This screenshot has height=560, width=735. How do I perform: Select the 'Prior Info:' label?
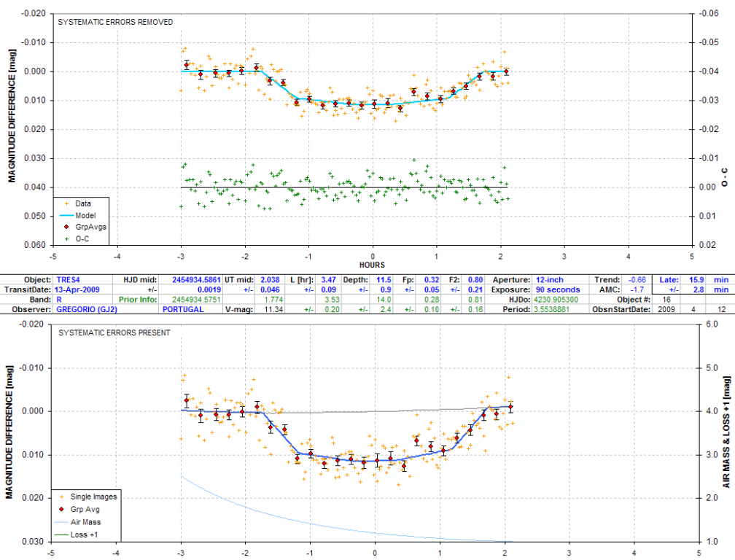137,300
